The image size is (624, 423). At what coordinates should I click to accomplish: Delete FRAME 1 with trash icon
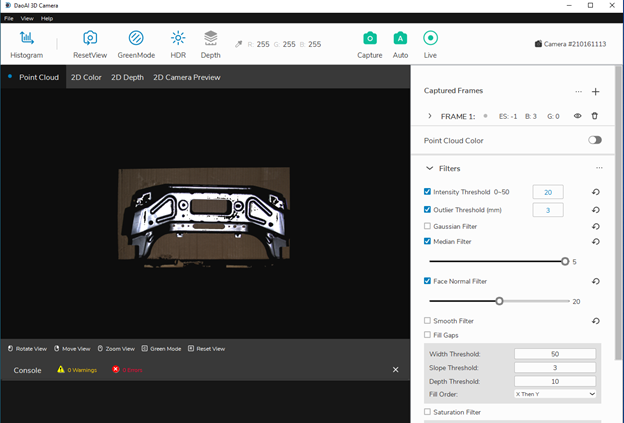[x=595, y=116]
